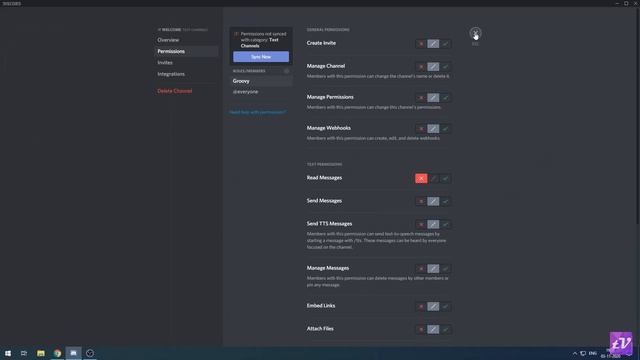
Task: Allow the Read Messages permission
Action: [x=445, y=178]
